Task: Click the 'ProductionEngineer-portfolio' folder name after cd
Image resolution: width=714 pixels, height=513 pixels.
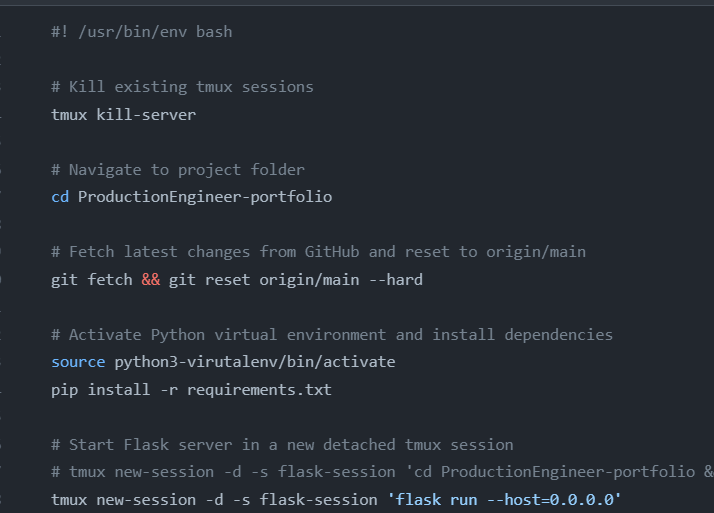Action: [205, 197]
